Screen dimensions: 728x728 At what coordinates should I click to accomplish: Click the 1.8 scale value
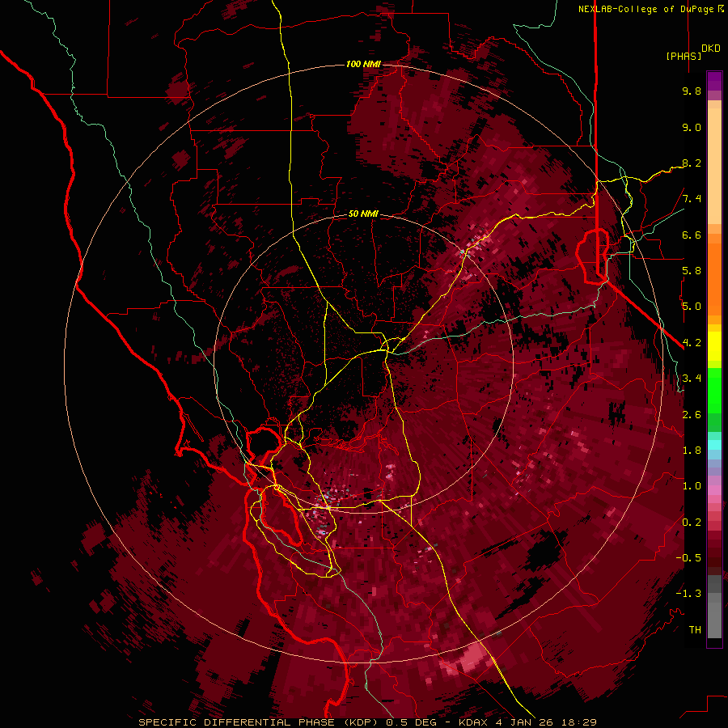692,451
